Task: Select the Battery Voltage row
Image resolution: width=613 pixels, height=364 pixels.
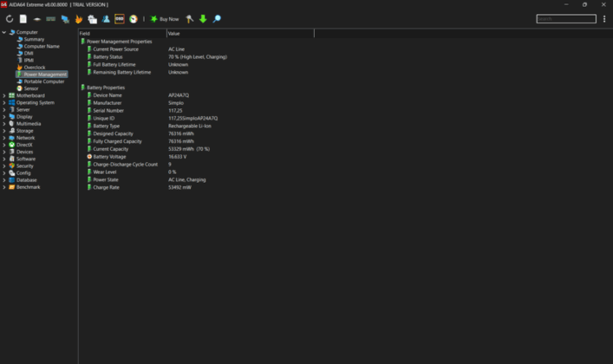Action: pos(109,157)
